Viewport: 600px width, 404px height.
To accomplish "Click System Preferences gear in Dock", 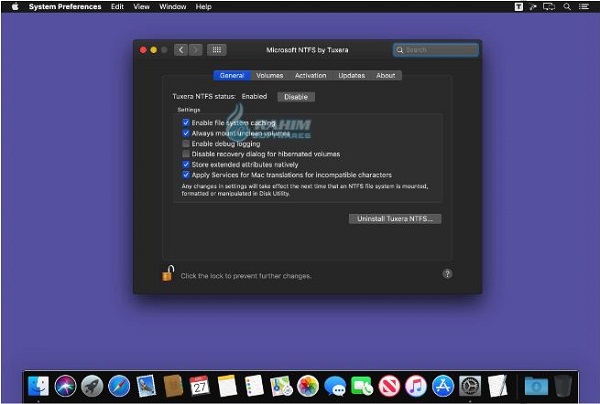I will (x=470, y=386).
